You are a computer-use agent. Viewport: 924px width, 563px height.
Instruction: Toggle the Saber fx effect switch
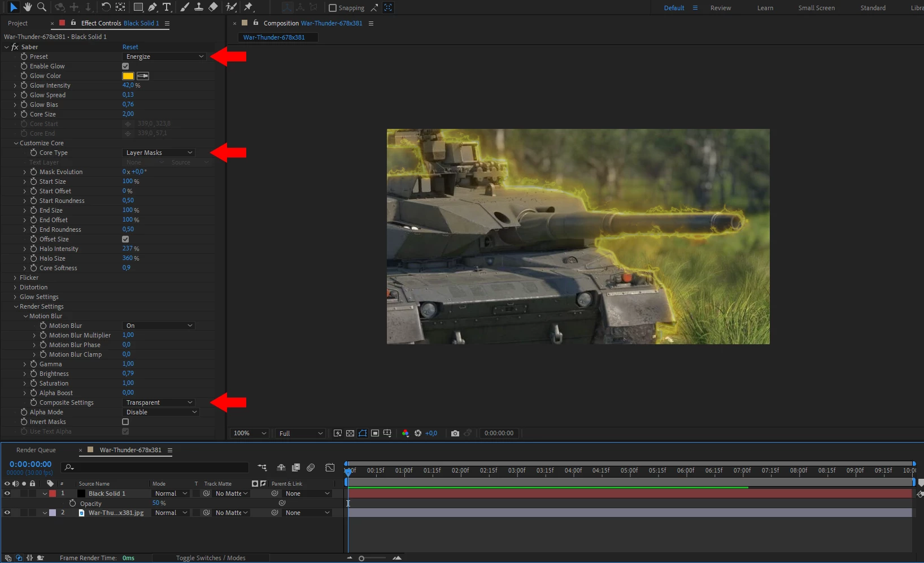15,47
